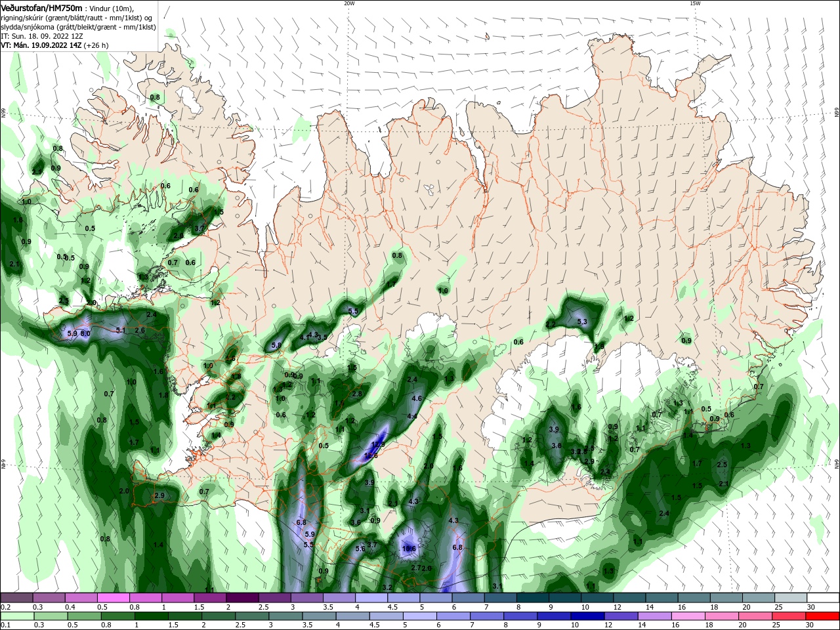Screen dimensions: 840x630
Task: Click the IT: Sun. 18. 09. 2022 12Z line
Action: click(x=42, y=36)
